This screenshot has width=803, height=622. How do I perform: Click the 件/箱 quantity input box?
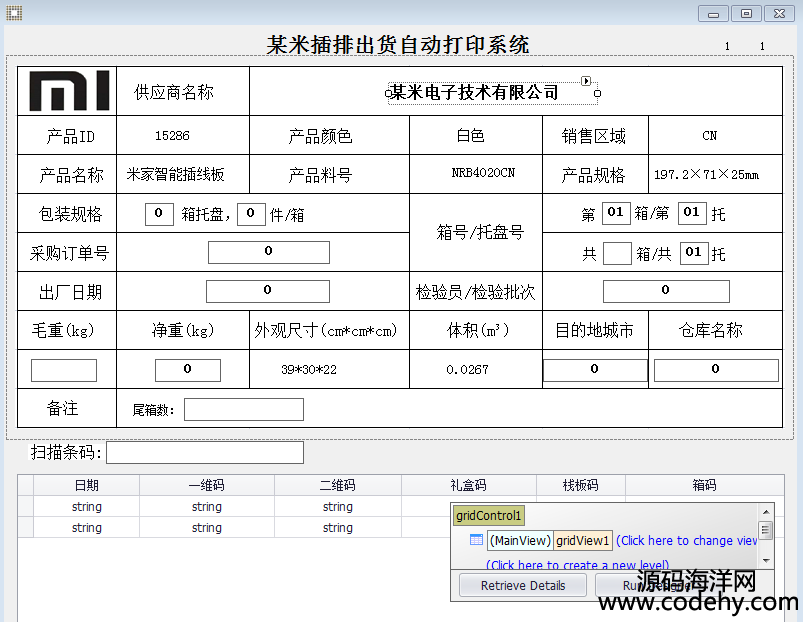click(x=251, y=214)
